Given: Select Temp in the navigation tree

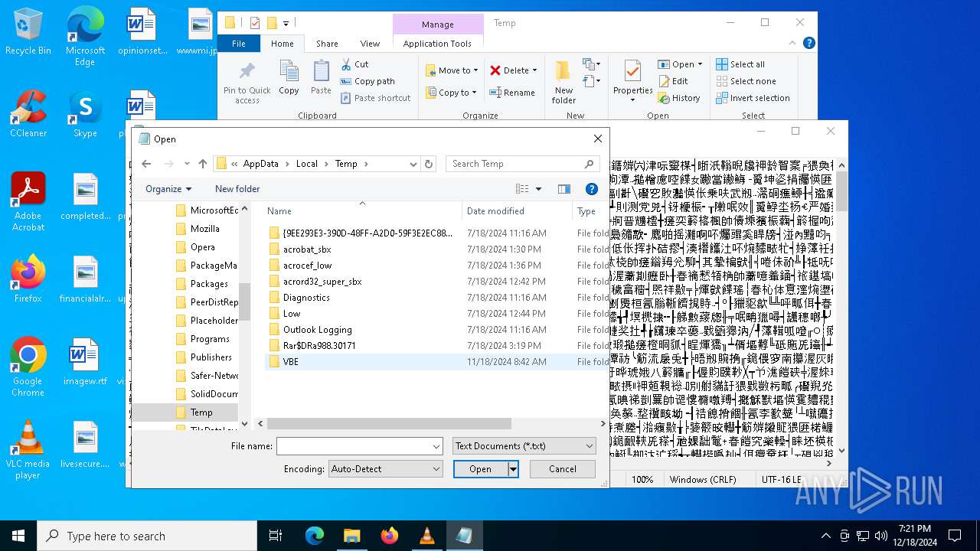Looking at the screenshot, I should click(186, 412).
